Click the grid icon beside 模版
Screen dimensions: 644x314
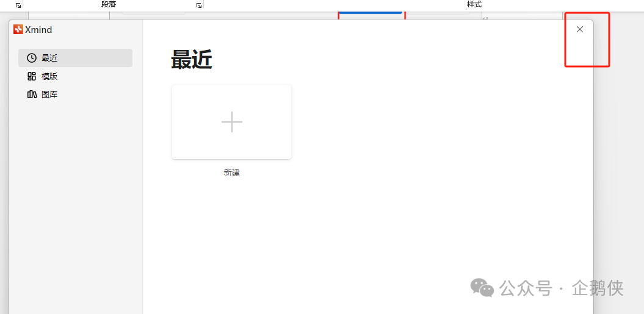[x=32, y=76]
